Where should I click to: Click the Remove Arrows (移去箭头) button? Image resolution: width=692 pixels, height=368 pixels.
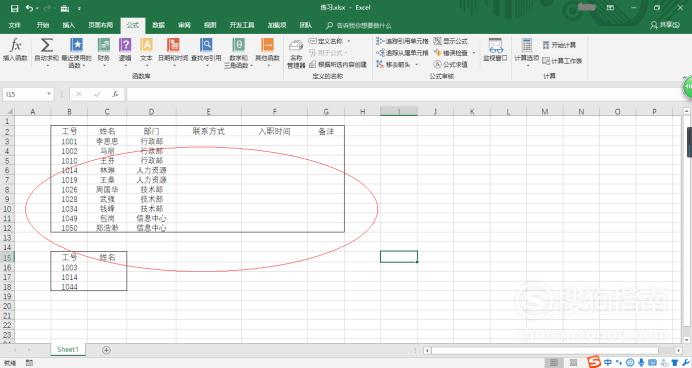394,64
